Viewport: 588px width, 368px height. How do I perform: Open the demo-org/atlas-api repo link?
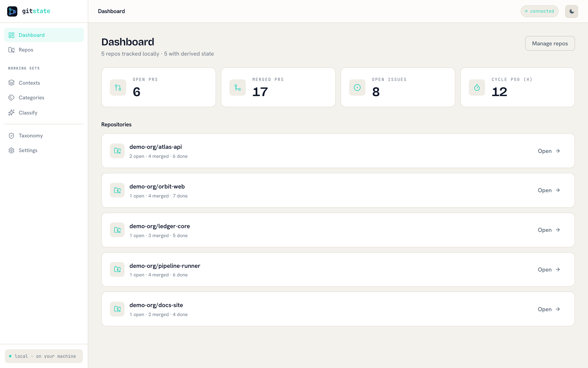[x=549, y=151]
